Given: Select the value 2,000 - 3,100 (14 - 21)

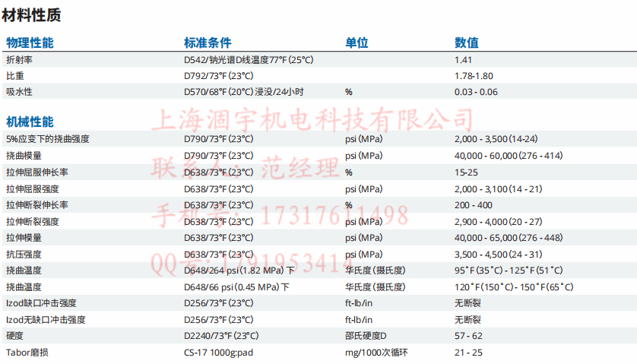Looking at the screenshot, I should 499,189.
